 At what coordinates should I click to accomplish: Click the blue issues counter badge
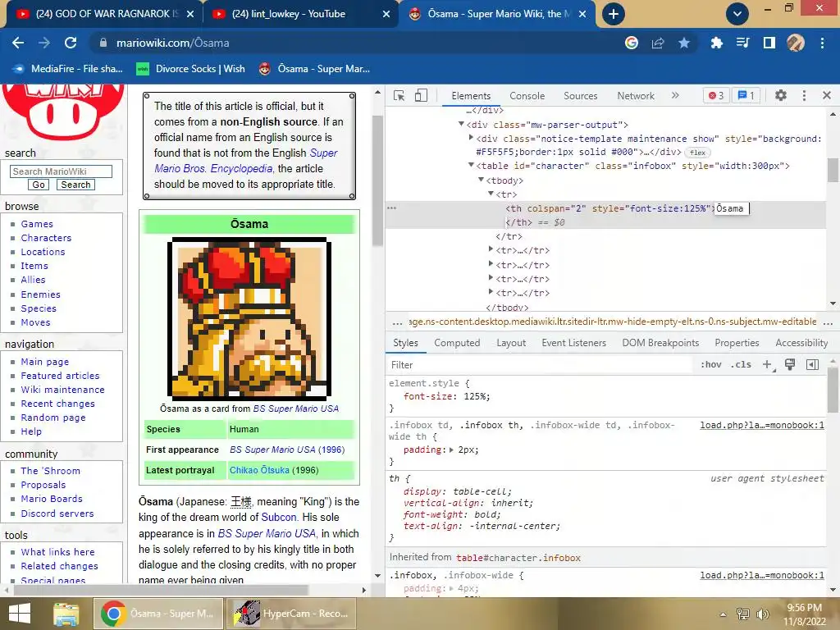[x=746, y=95]
